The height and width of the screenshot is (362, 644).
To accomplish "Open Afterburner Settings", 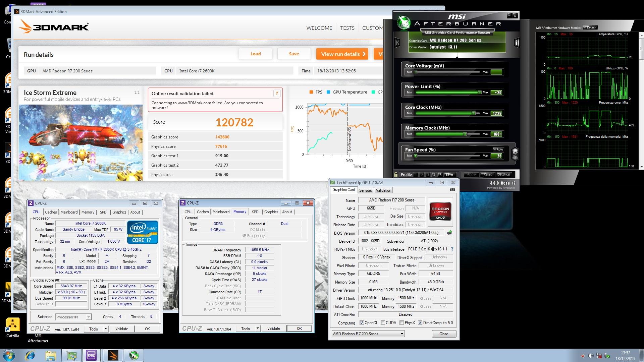I will tap(504, 174).
